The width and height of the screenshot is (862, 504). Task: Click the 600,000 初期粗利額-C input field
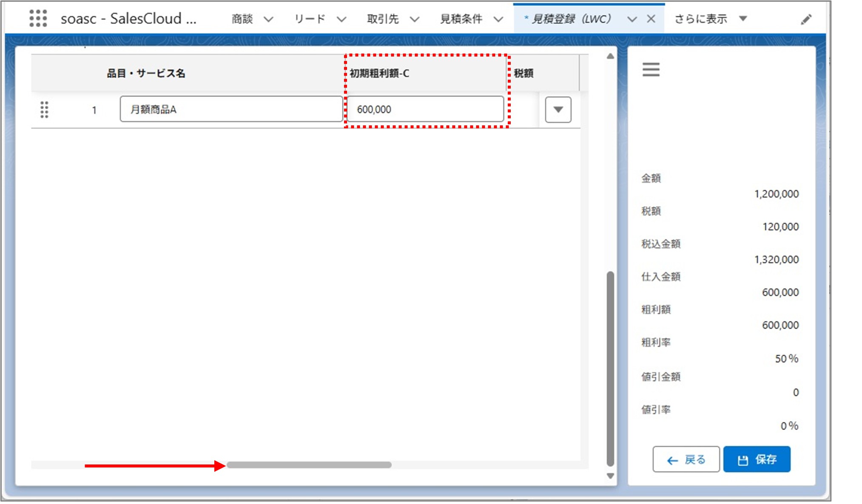tap(425, 109)
